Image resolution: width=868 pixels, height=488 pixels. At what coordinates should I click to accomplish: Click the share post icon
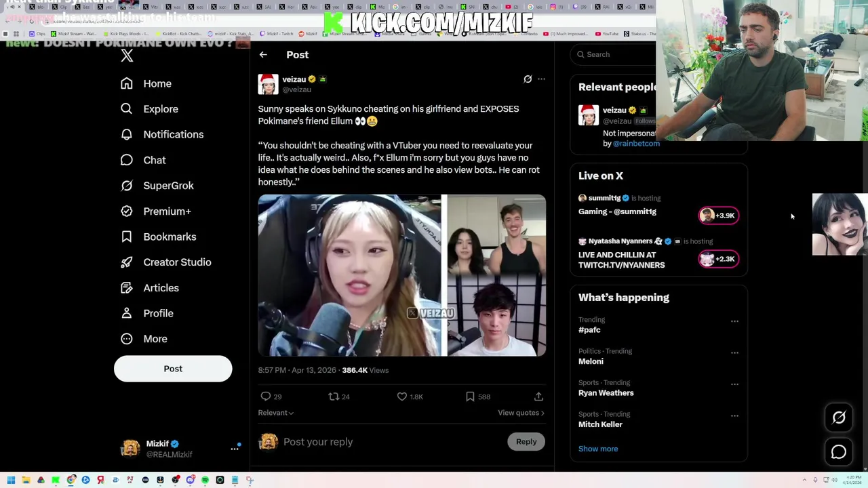(x=538, y=396)
